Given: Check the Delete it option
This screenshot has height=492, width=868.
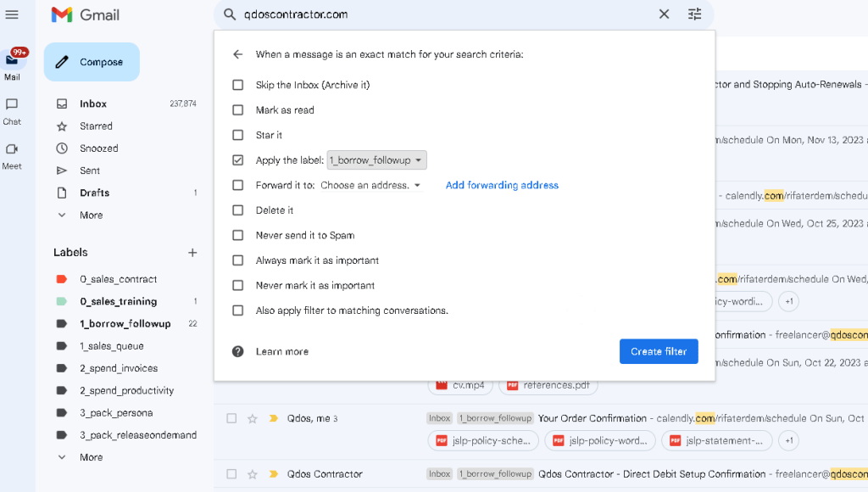Looking at the screenshot, I should point(238,210).
